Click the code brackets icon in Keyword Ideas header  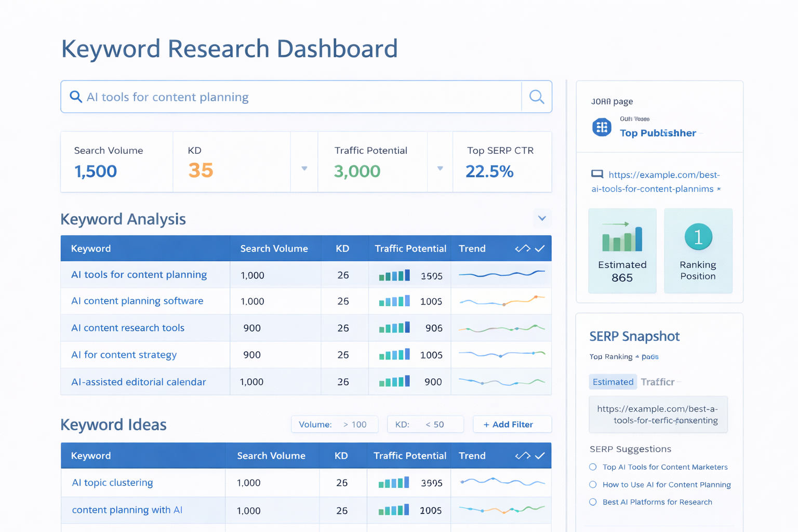pyautogui.click(x=522, y=456)
